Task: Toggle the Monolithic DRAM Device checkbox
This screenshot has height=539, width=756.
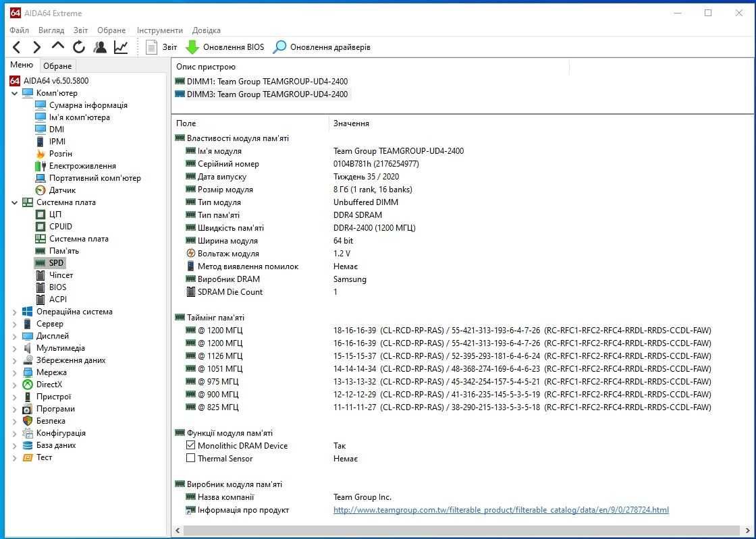Action: point(190,445)
